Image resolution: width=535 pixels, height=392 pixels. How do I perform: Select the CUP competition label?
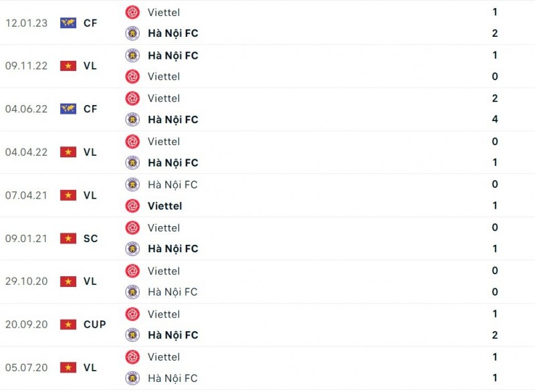(x=95, y=324)
